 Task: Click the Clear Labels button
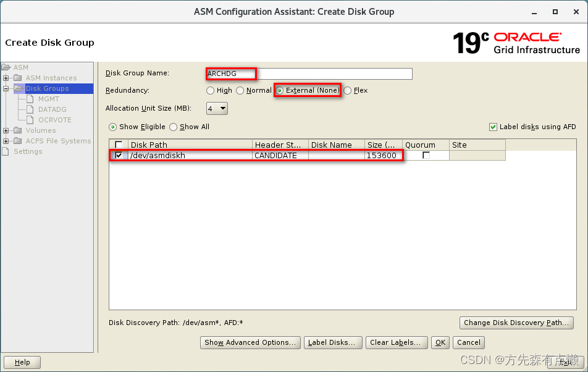point(397,342)
